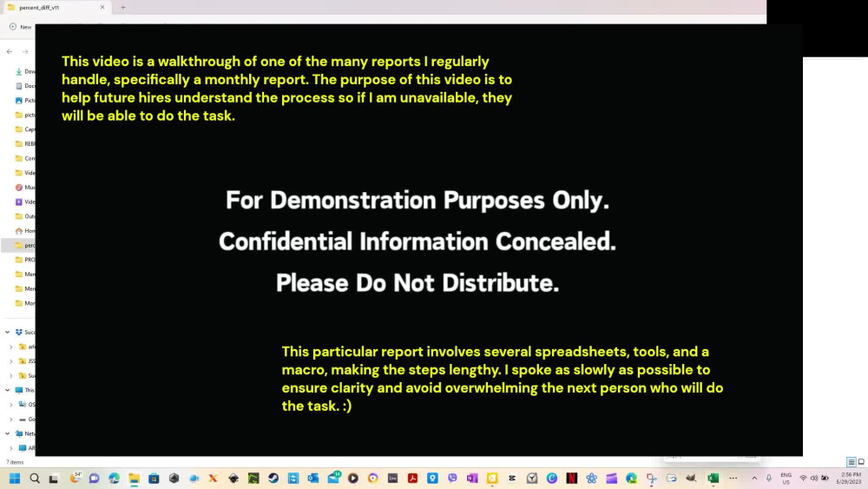Launch Netflix from the taskbar
868x489 pixels.
(x=572, y=479)
